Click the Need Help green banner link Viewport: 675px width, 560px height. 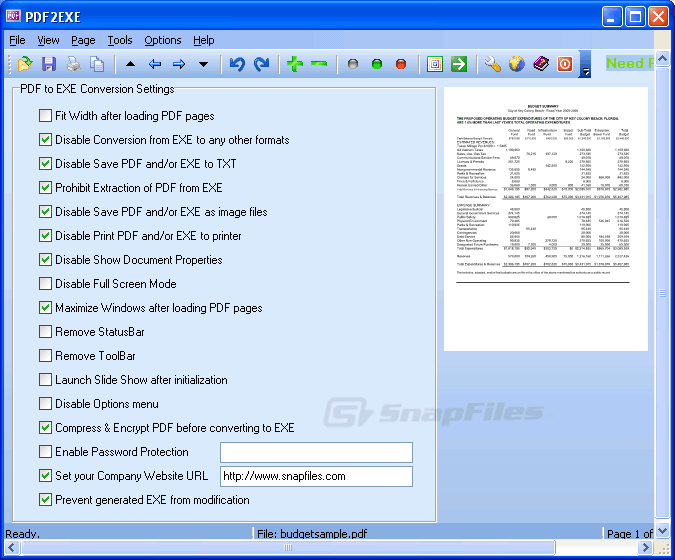pos(630,63)
